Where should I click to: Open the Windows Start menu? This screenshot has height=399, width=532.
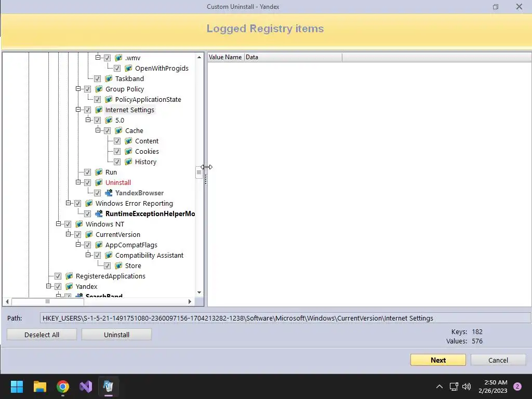pyautogui.click(x=17, y=387)
